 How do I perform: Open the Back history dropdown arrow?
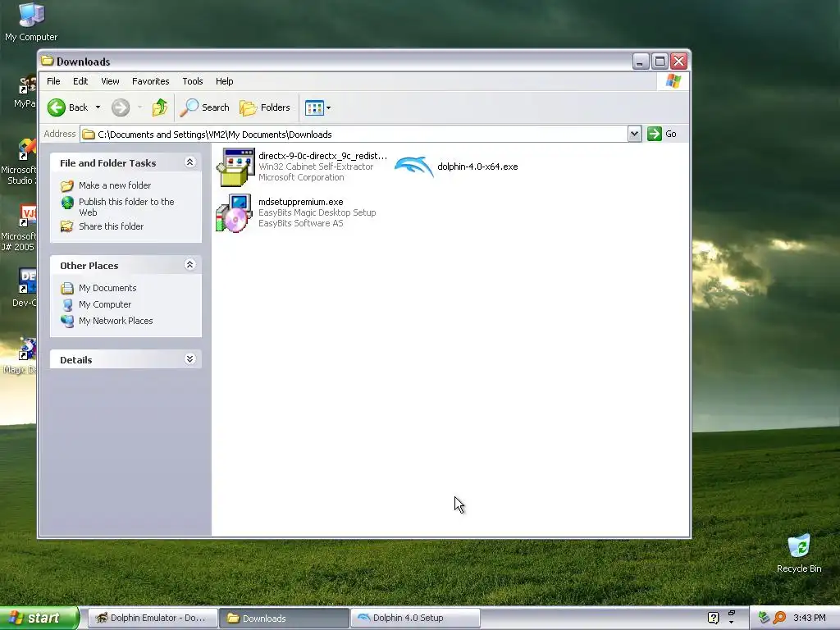pyautogui.click(x=98, y=107)
